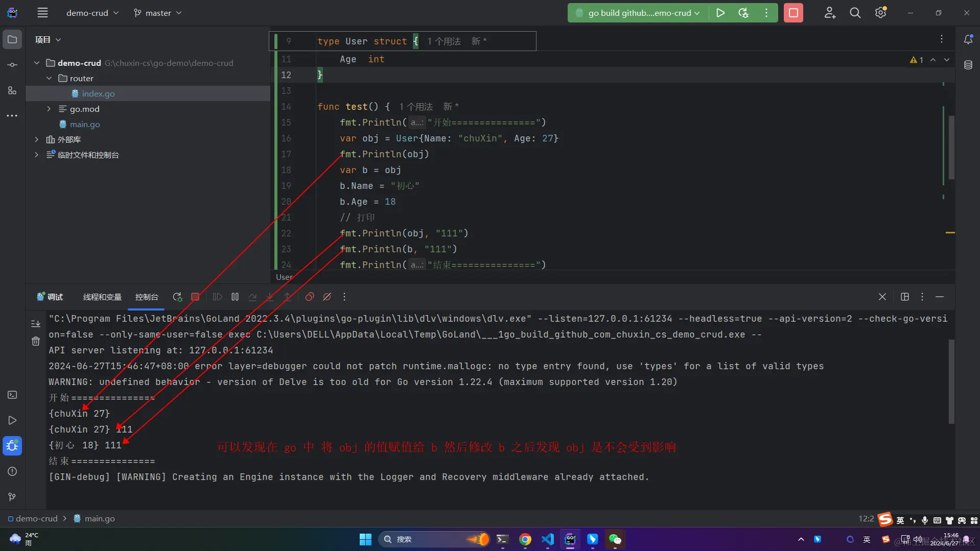Screen dimensions: 980x551
Task: Open the editor tab options menu
Action: coord(942,39)
